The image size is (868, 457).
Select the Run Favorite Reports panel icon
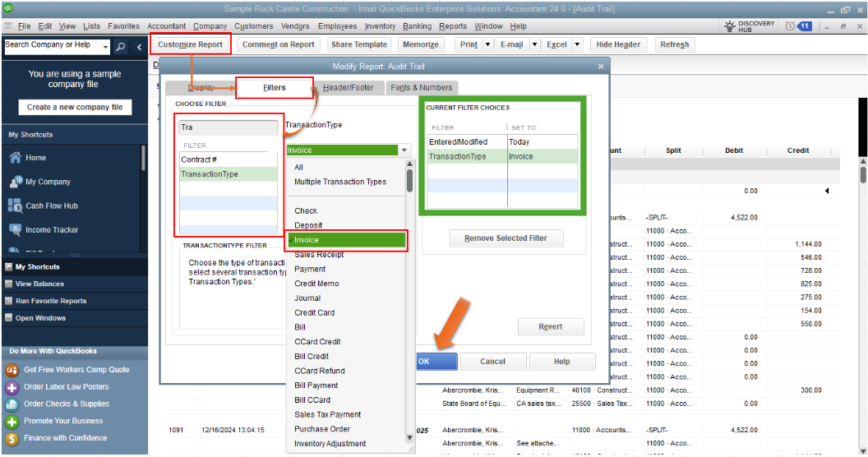[x=8, y=301]
